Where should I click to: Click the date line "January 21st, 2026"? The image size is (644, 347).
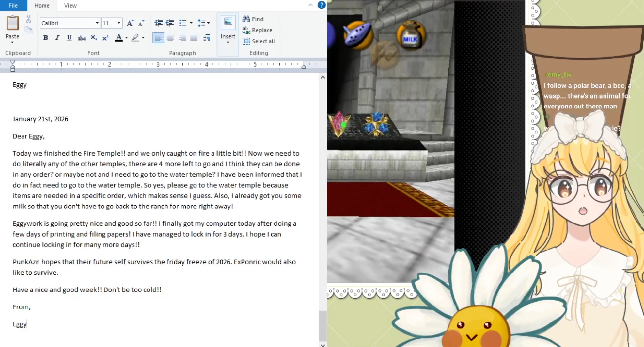coord(40,119)
